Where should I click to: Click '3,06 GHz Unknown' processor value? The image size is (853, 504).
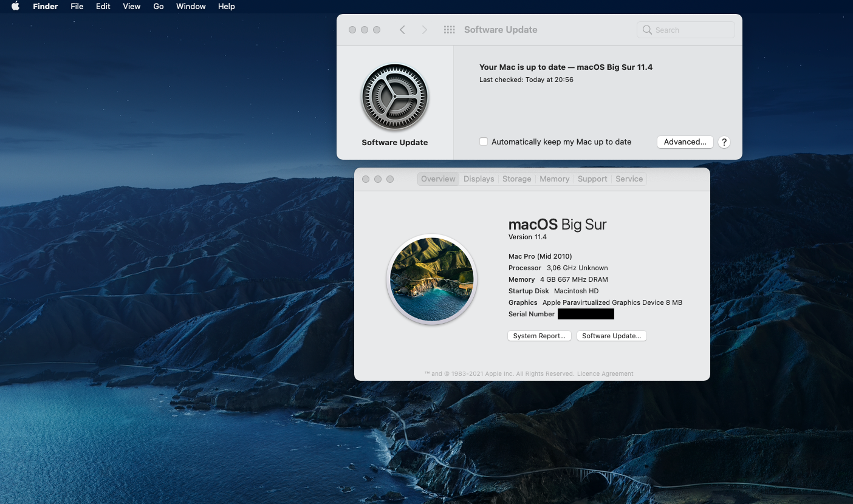(x=577, y=268)
